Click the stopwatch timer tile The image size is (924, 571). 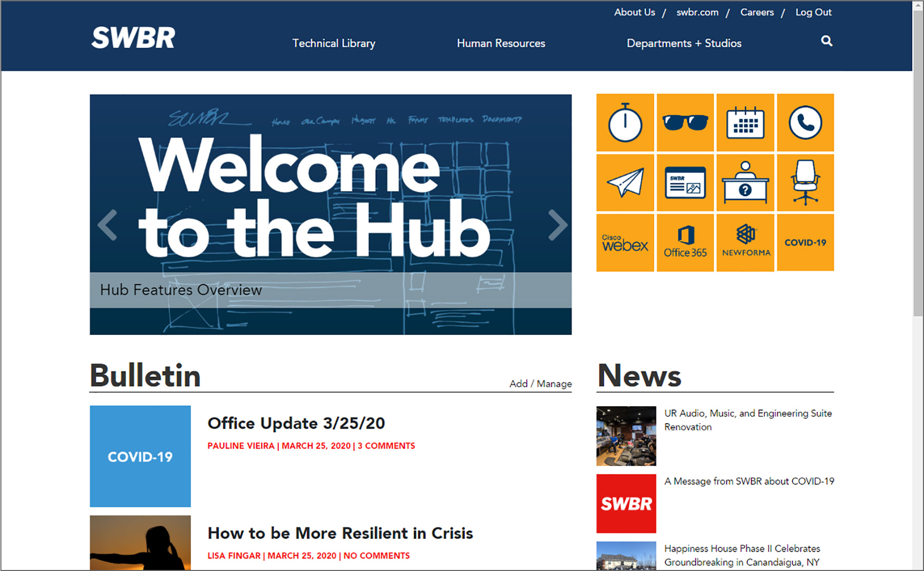click(x=625, y=123)
